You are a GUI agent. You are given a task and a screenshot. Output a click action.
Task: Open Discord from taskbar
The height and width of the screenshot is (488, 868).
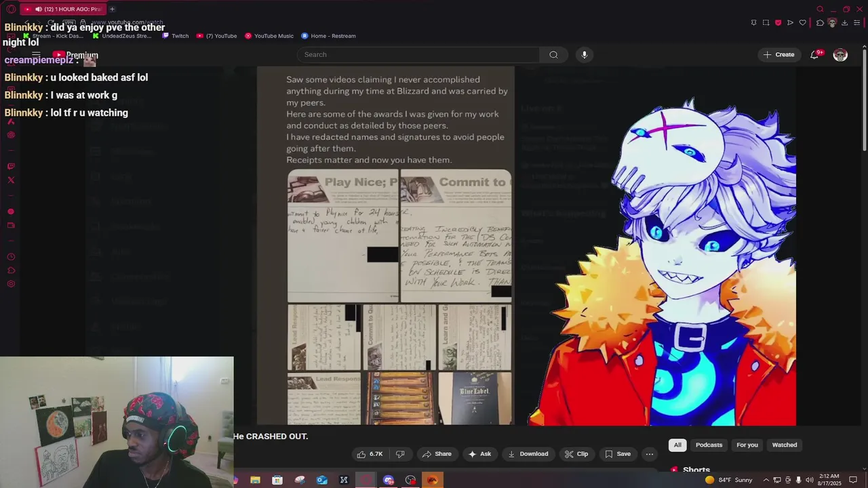(x=389, y=480)
